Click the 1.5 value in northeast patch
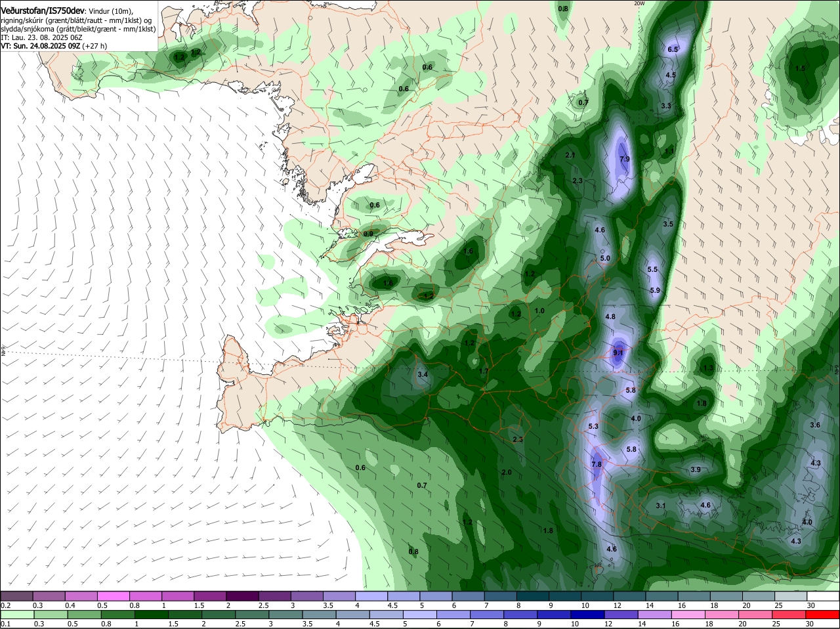Viewport: 840px width, 629px height. point(800,68)
